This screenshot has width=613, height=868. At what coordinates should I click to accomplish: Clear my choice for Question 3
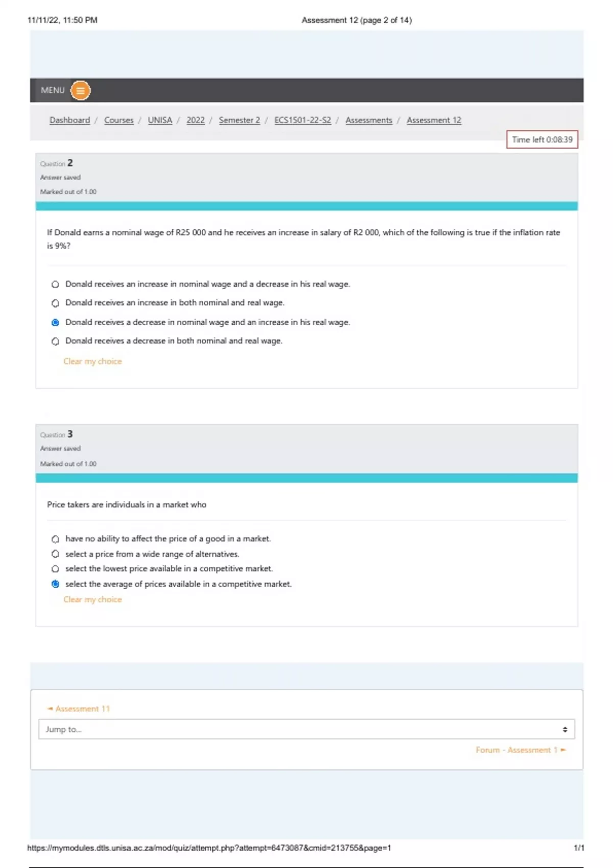click(92, 599)
